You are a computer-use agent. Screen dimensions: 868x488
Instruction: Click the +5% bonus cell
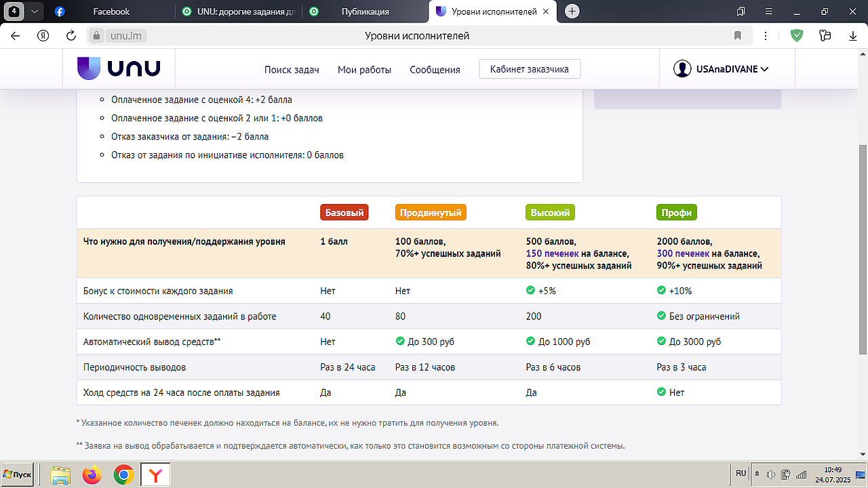(x=541, y=291)
